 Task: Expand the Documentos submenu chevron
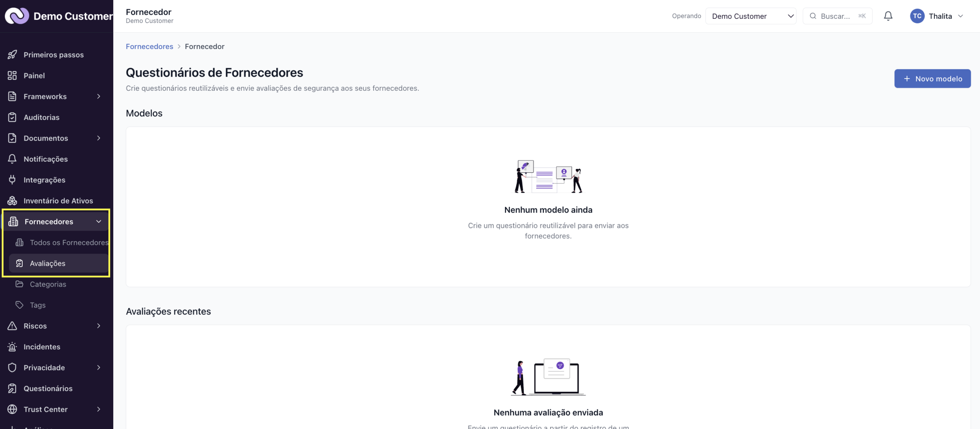(99, 138)
